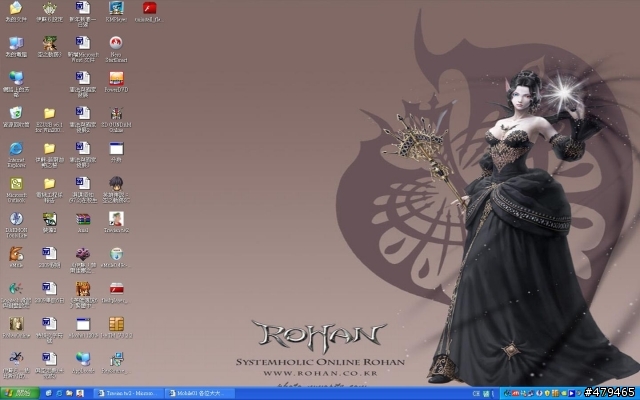Open the My Computer desktop icon
Viewport: 640px width, 400px height.
pyautogui.click(x=16, y=43)
